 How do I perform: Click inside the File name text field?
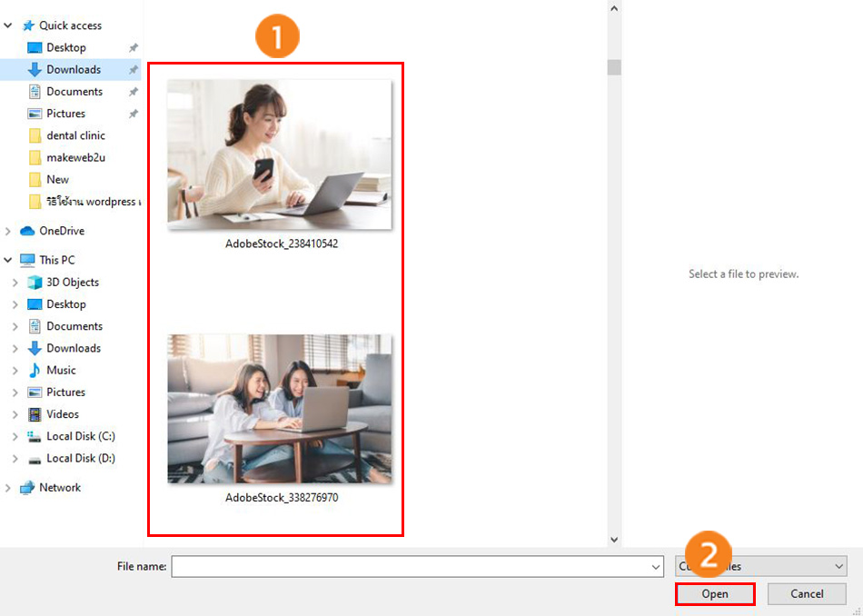click(x=409, y=567)
